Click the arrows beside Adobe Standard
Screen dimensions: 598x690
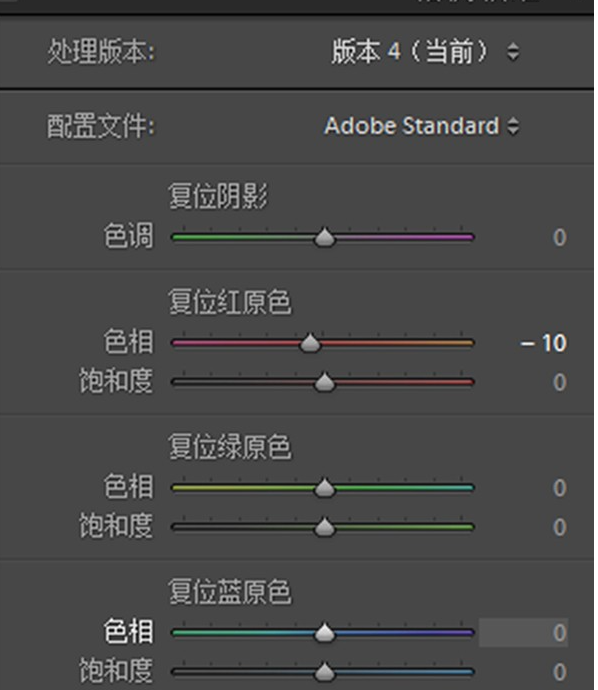(x=513, y=126)
